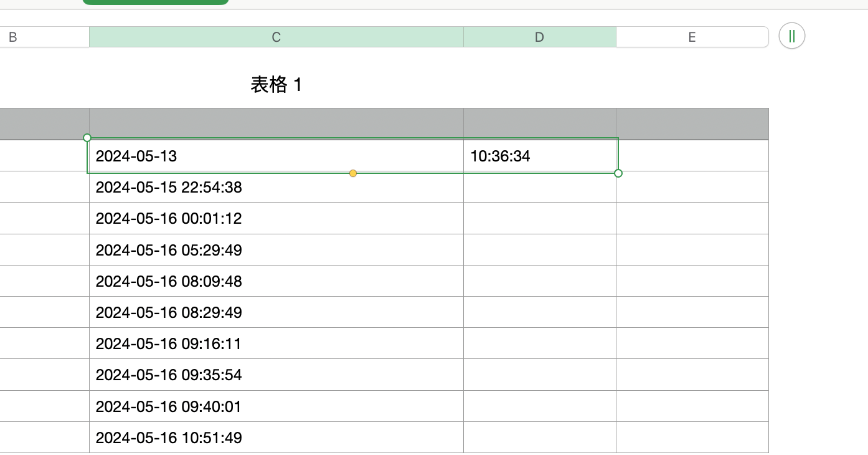
Task: Select the cell 2024-05-16 08:09:48
Action: point(276,281)
